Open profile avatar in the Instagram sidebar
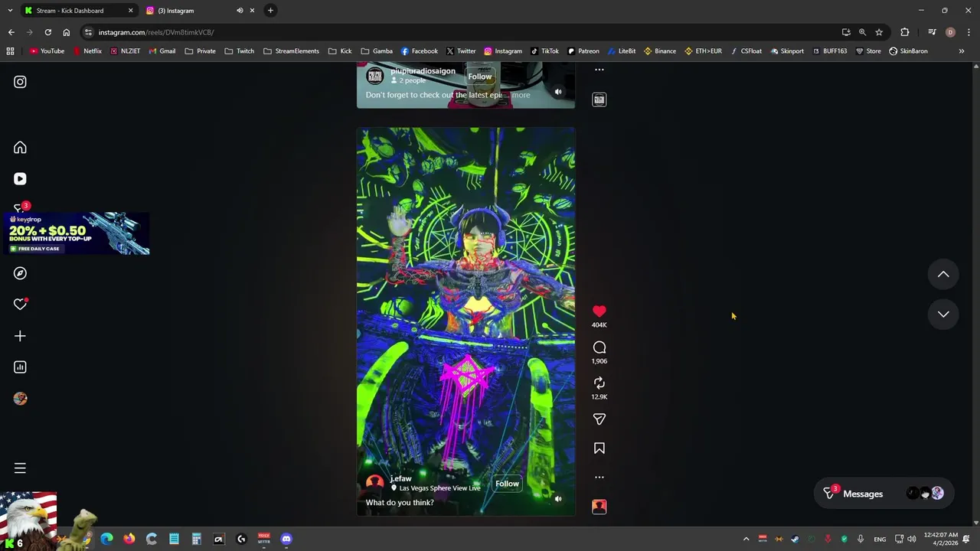 point(20,399)
